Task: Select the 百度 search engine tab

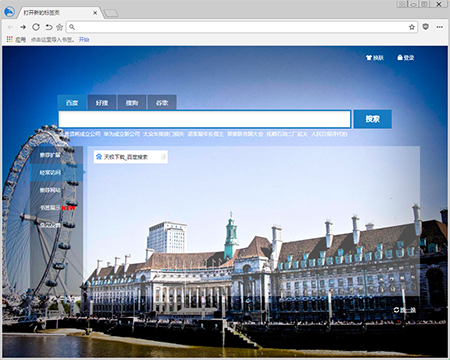Action: pos(72,103)
